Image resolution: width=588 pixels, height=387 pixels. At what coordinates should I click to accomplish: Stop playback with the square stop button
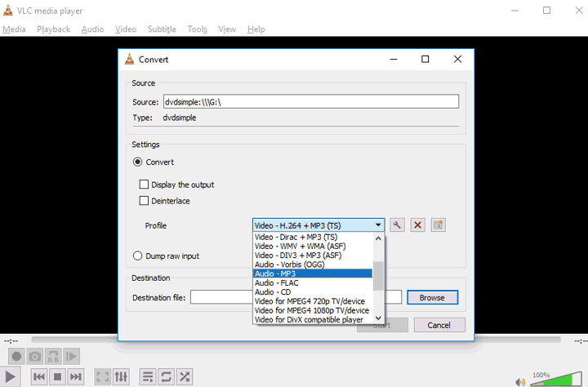[x=57, y=376]
